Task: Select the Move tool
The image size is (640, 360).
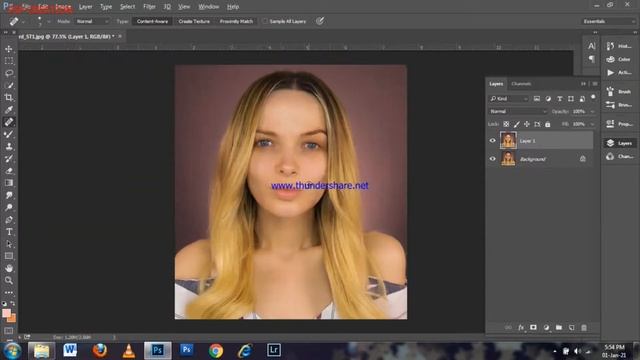Action: click(9, 49)
